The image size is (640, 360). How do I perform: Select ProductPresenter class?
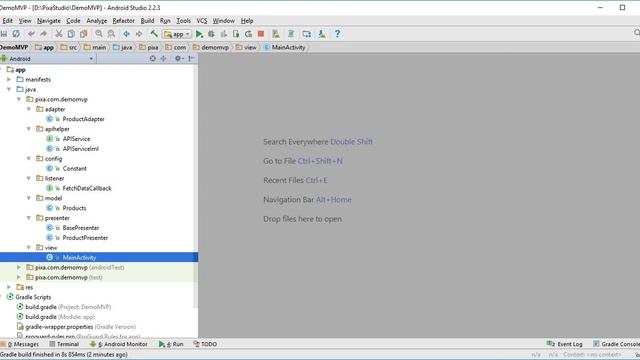(85, 238)
